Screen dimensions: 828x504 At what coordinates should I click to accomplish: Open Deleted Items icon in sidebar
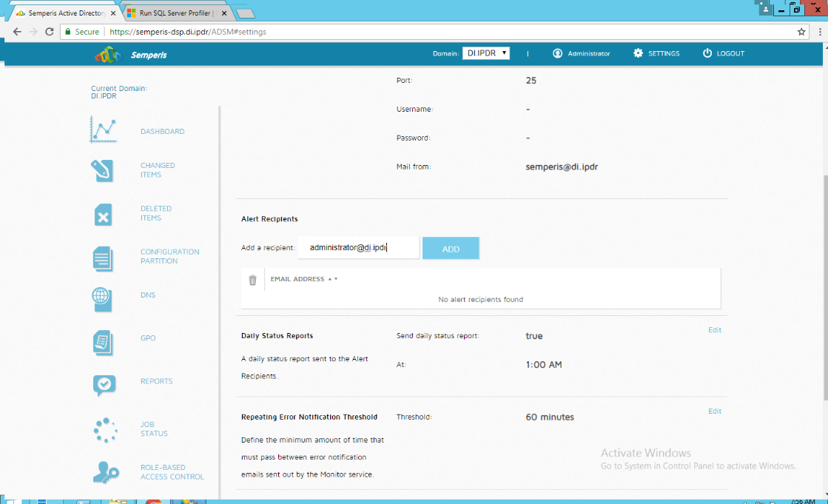point(104,214)
